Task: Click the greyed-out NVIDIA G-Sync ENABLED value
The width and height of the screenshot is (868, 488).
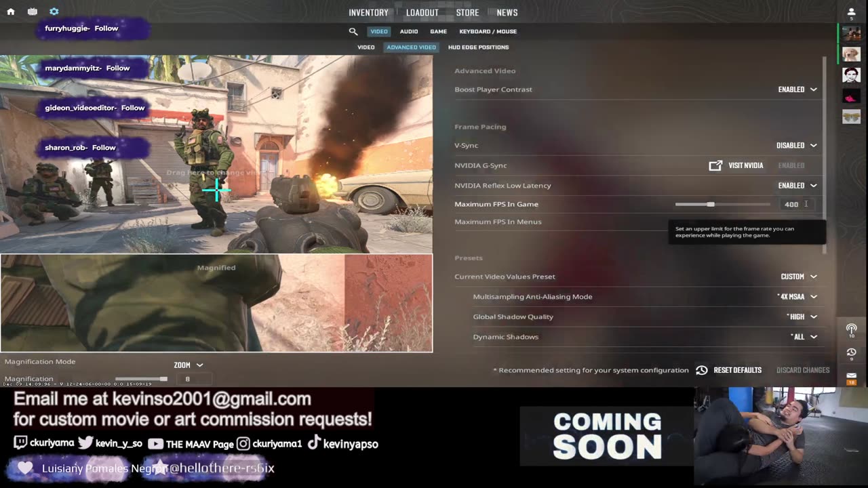Action: pyautogui.click(x=791, y=165)
